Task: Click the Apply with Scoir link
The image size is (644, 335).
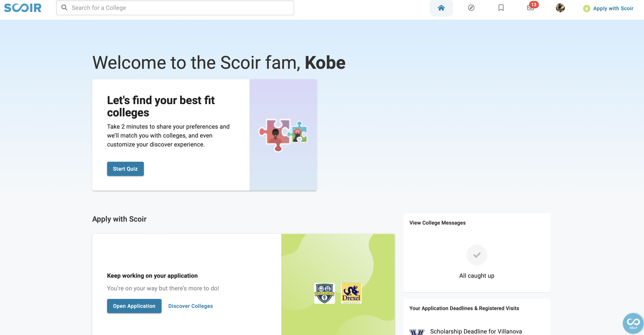Action: (x=613, y=8)
